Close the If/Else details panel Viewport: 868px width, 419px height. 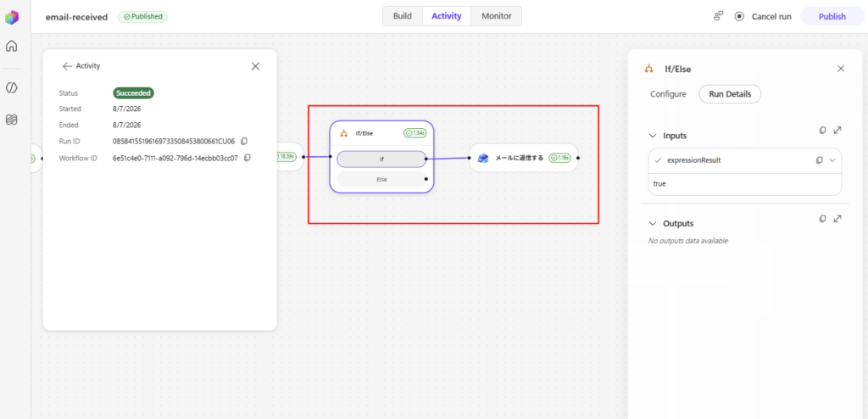pyautogui.click(x=841, y=69)
